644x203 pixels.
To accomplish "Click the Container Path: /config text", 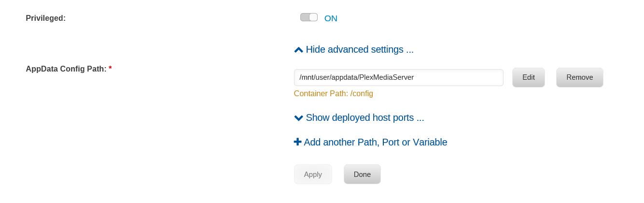I will tap(334, 94).
